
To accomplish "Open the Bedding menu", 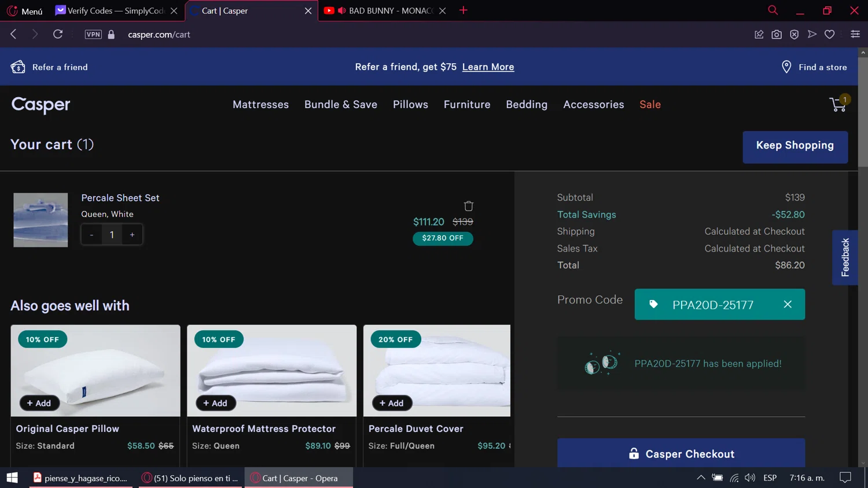I will 527,105.
